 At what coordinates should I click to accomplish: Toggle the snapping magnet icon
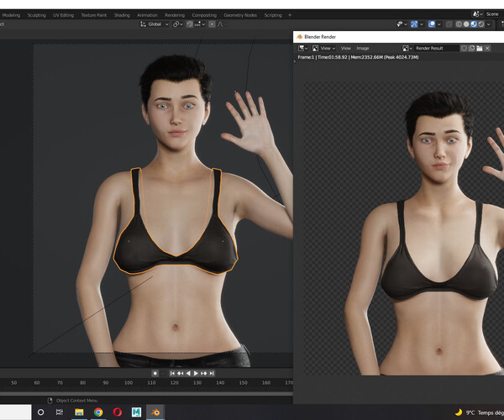pyautogui.click(x=190, y=24)
